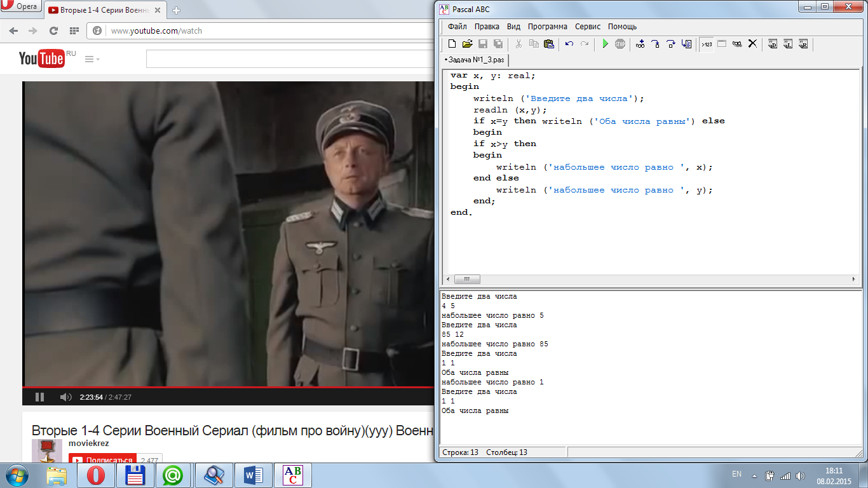Click the Step Over debug icon
Image resolution: width=868 pixels, height=488 pixels.
tap(671, 44)
